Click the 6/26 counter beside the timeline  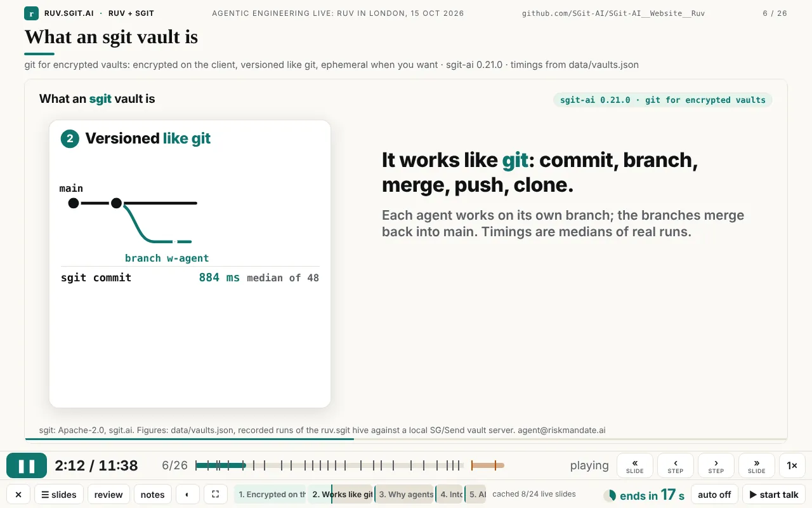point(175,465)
